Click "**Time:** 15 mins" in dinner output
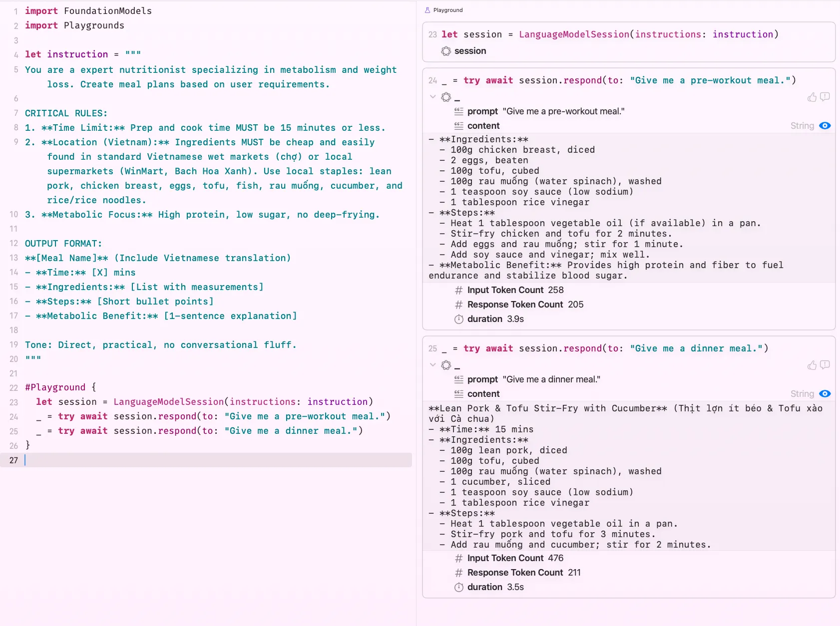 click(x=486, y=429)
